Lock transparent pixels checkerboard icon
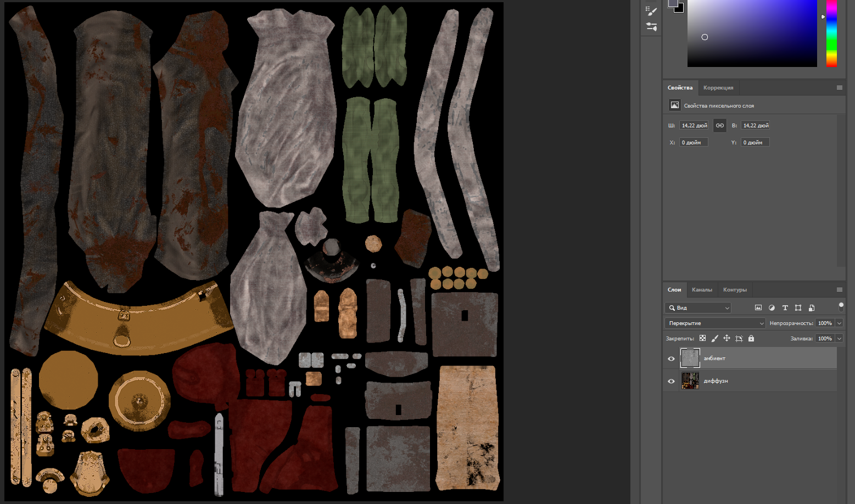The height and width of the screenshot is (504, 855). pyautogui.click(x=702, y=338)
